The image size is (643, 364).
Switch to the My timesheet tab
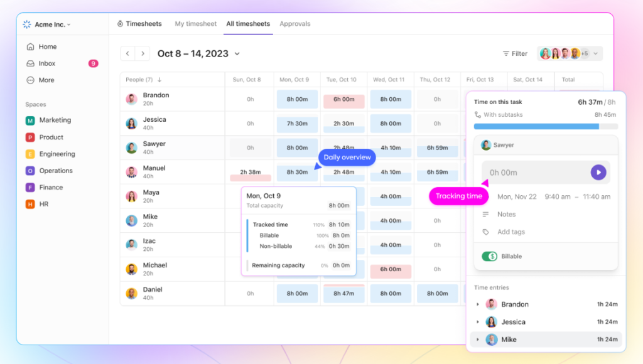coord(195,24)
